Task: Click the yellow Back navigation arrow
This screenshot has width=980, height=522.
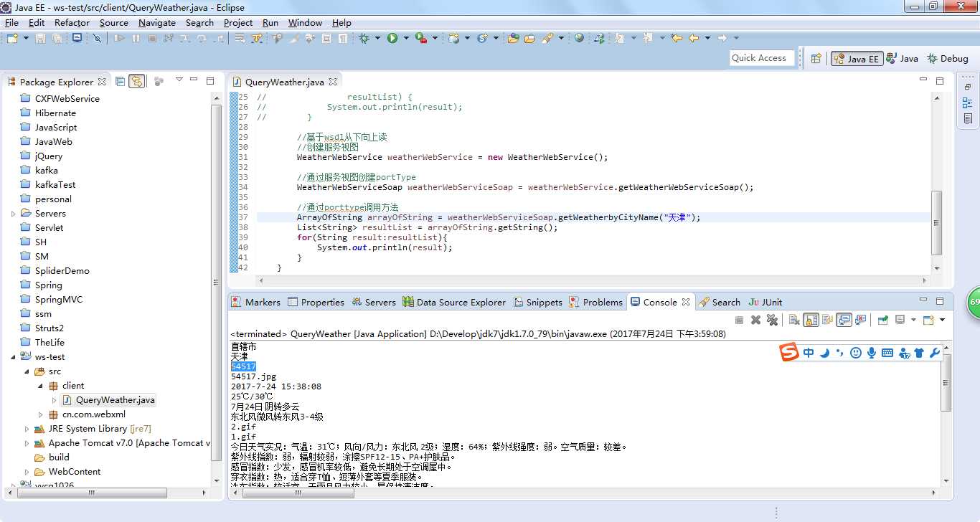Action: click(x=694, y=38)
